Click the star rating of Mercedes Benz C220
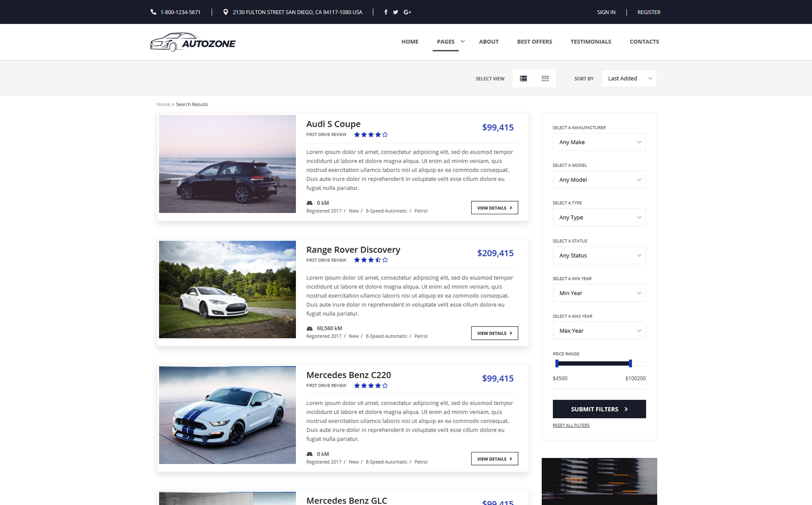The width and height of the screenshot is (812, 505). pyautogui.click(x=371, y=385)
